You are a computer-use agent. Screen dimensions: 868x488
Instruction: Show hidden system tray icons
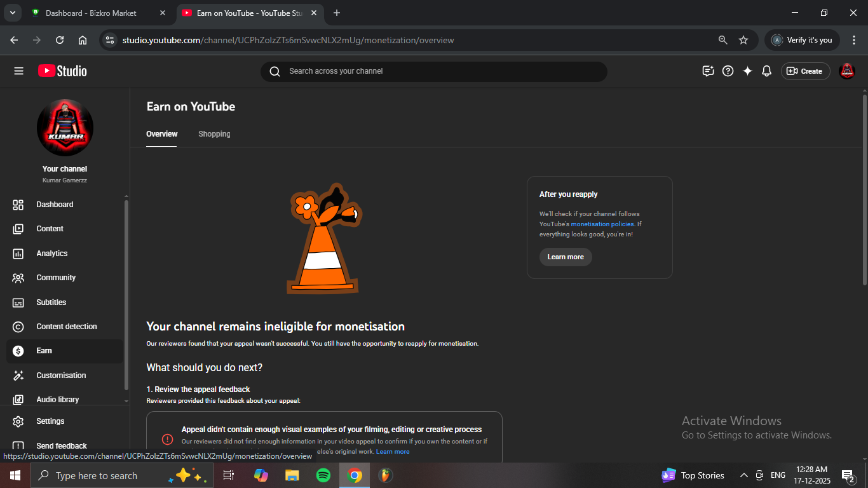(x=743, y=475)
